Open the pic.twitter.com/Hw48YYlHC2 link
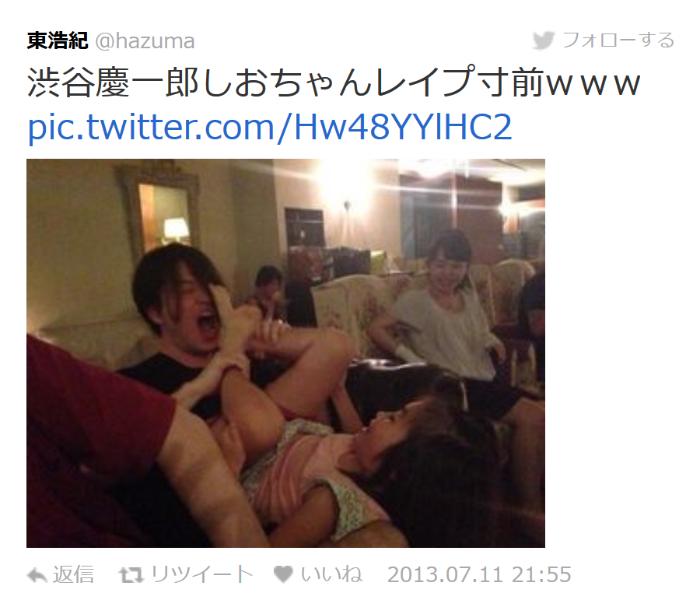The image size is (700, 614). [x=269, y=128]
